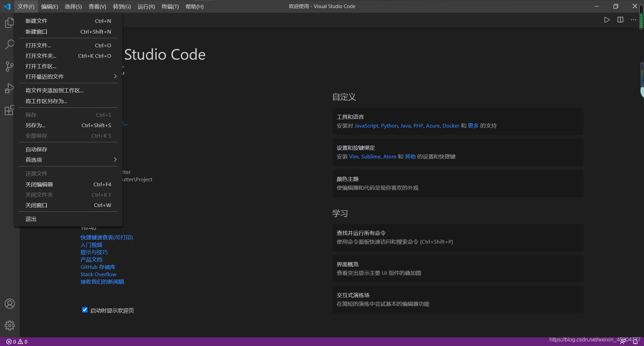
Task: Open the 转到(G) menu
Action: [x=122, y=6]
